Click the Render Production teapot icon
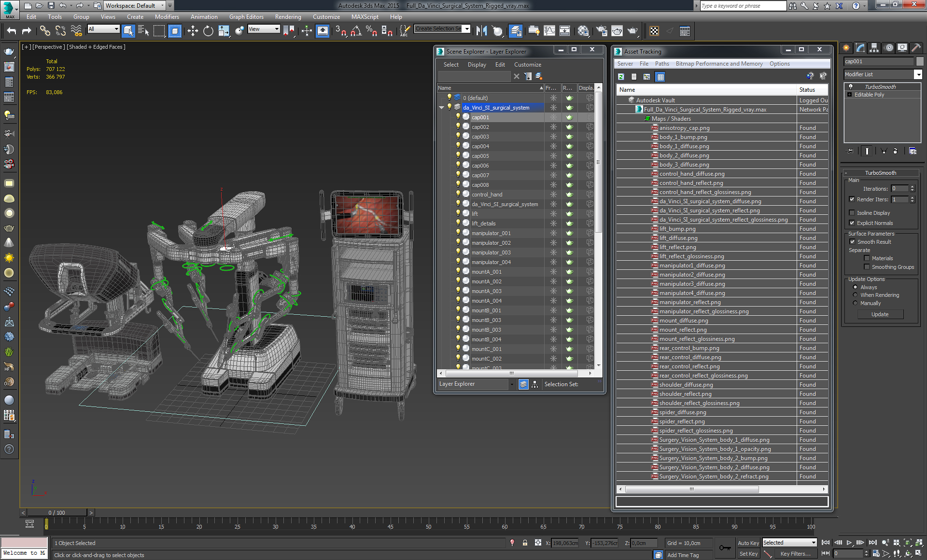This screenshot has height=560, width=927. pyautogui.click(x=632, y=31)
